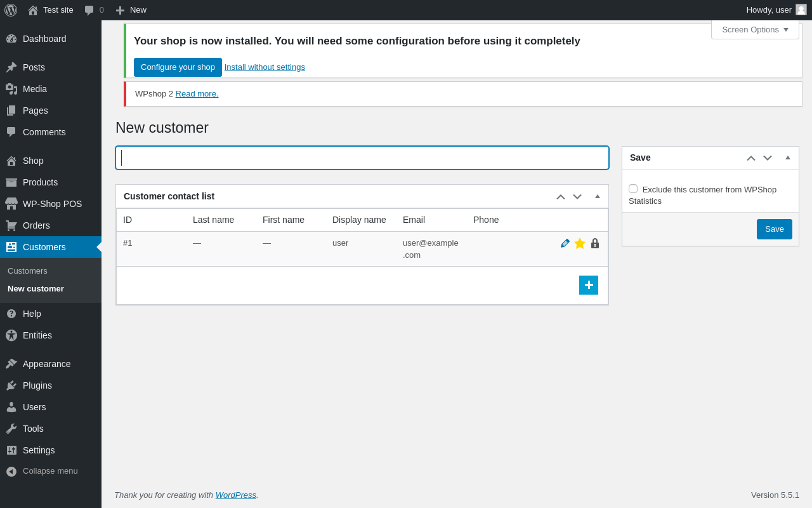Image resolution: width=812 pixels, height=508 pixels.
Task: Open Entities in the sidebar
Action: pos(51,335)
